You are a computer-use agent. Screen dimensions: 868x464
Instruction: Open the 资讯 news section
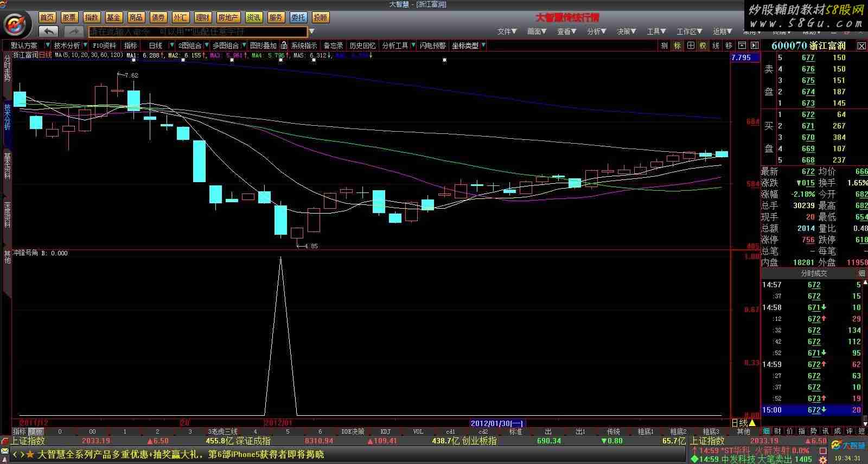253,17
